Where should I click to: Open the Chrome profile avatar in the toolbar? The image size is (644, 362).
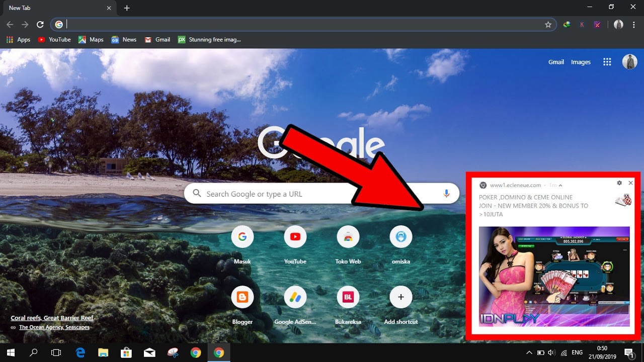click(x=618, y=25)
